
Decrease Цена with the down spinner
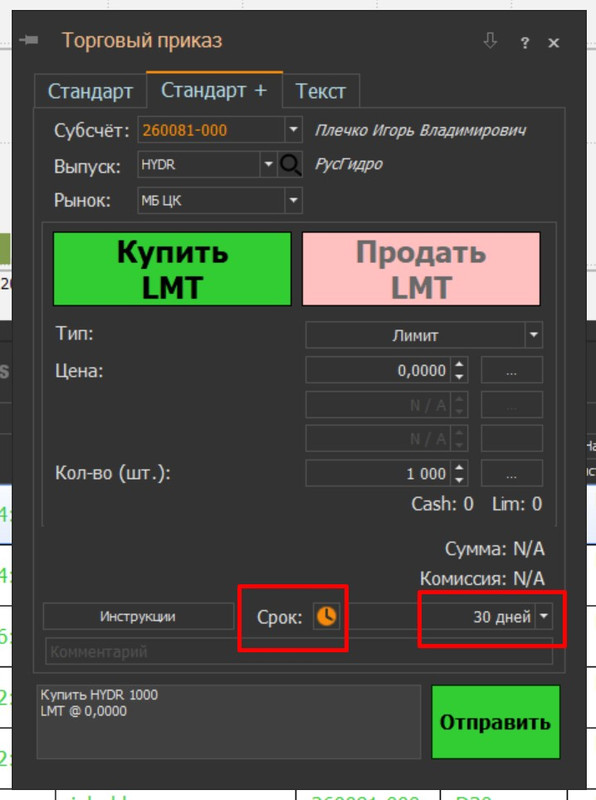[459, 377]
